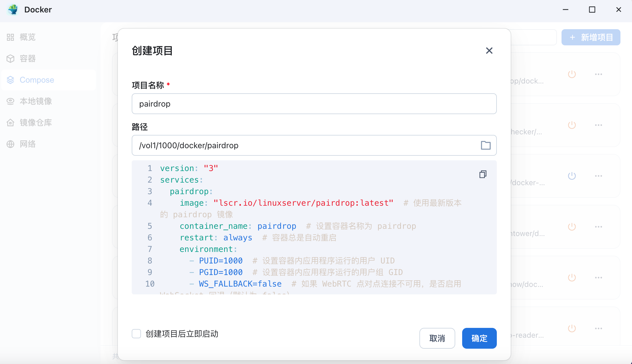Click the background search field beside 新增项目
The image size is (632, 364).
click(534, 37)
